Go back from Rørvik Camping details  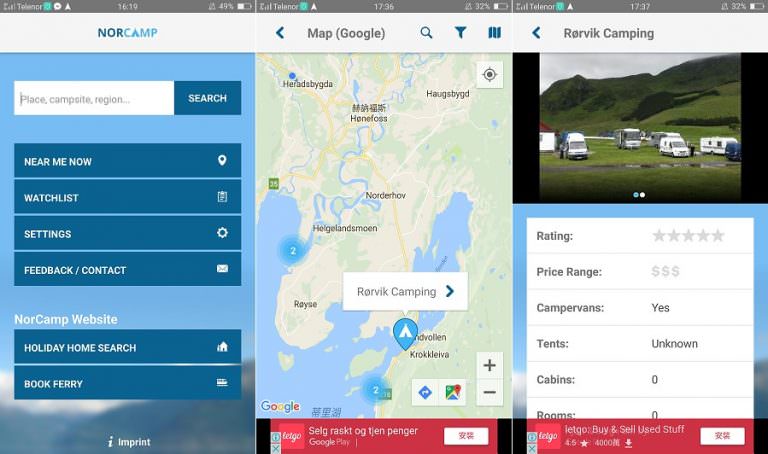pyautogui.click(x=536, y=33)
